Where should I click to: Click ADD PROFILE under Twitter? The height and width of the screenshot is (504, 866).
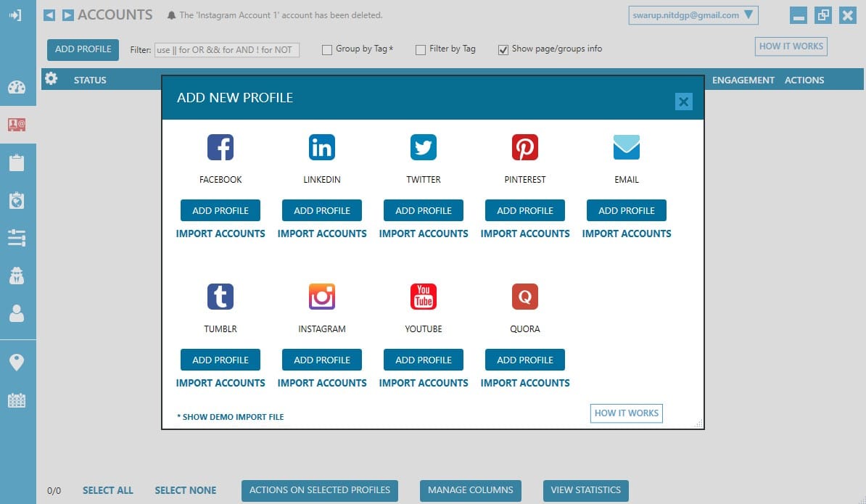[424, 210]
